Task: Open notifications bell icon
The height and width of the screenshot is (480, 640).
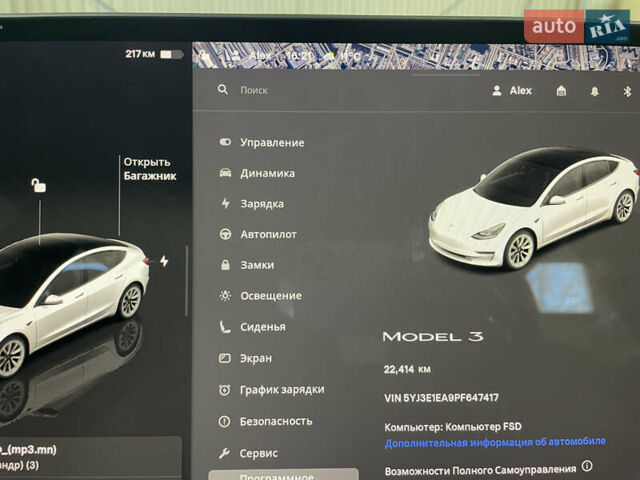Action: [x=594, y=91]
